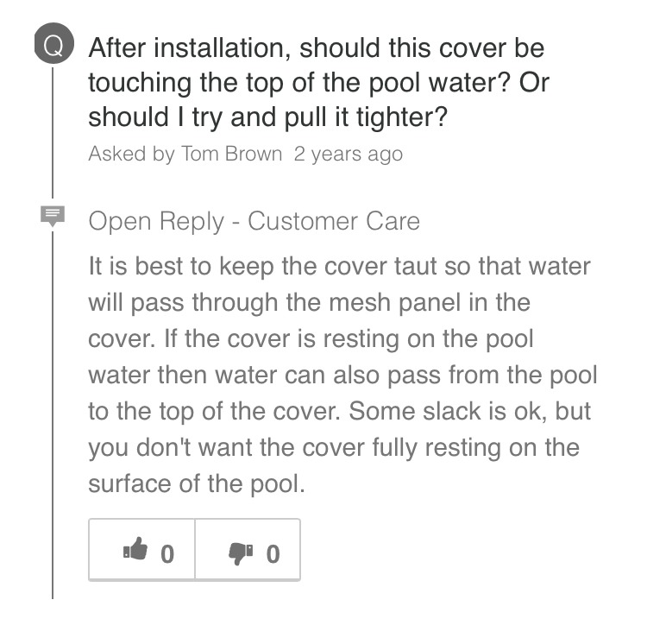Click line "you don't want the cover fully"
This screenshot has height=644, width=647.
point(334,448)
